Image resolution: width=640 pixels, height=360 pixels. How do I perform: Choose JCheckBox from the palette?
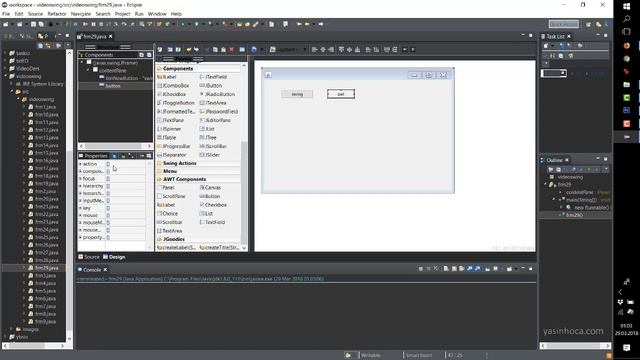(171, 94)
